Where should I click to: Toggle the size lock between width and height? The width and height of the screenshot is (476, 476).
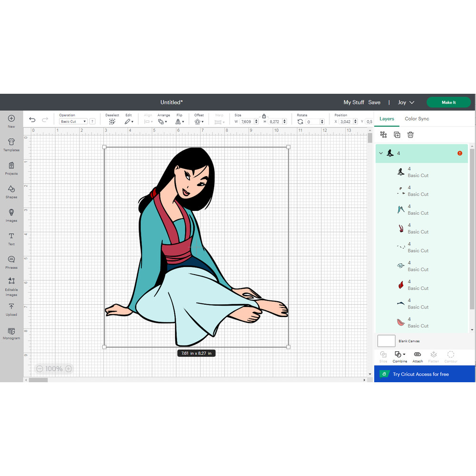click(x=264, y=116)
